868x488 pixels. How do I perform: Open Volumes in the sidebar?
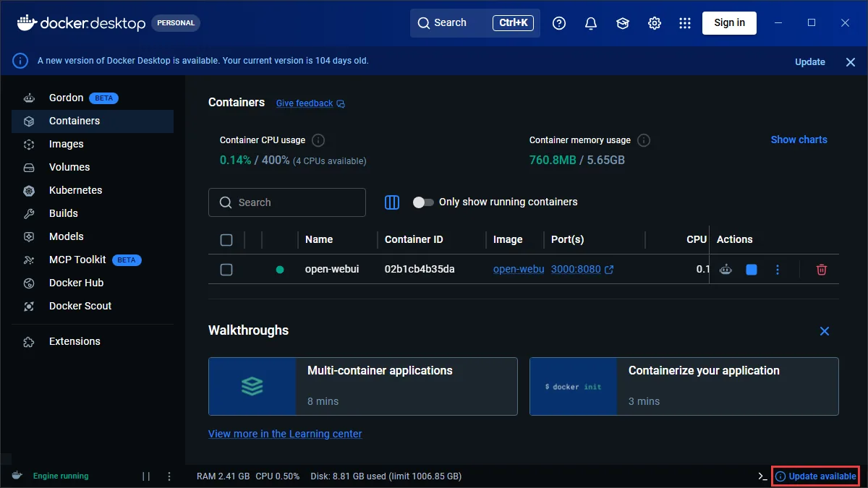(93, 167)
